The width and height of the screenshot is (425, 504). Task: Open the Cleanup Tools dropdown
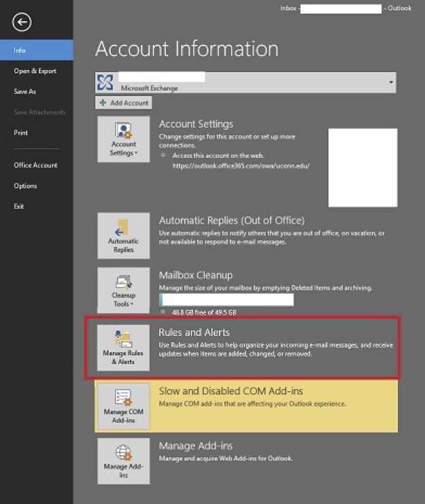123,290
